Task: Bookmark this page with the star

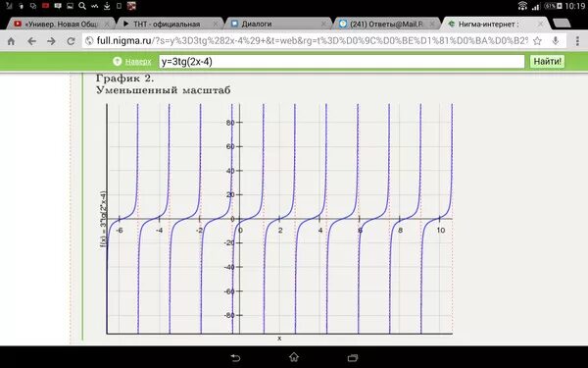Action: click(x=537, y=41)
